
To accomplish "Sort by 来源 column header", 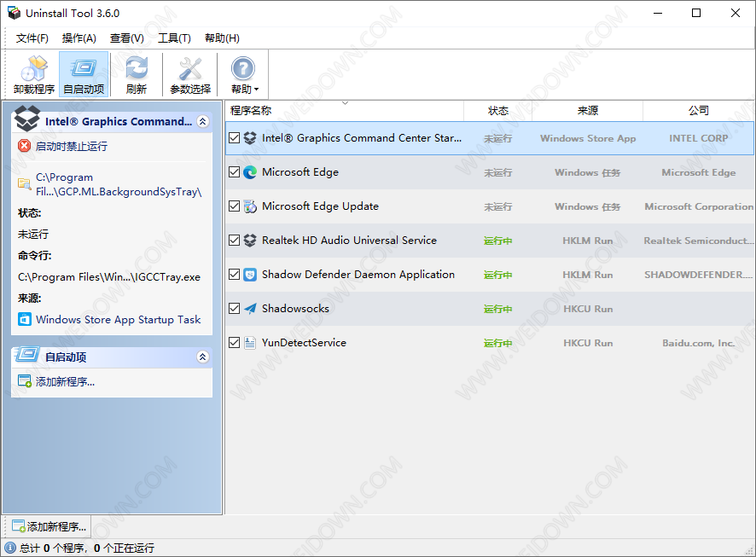I will pyautogui.click(x=588, y=111).
